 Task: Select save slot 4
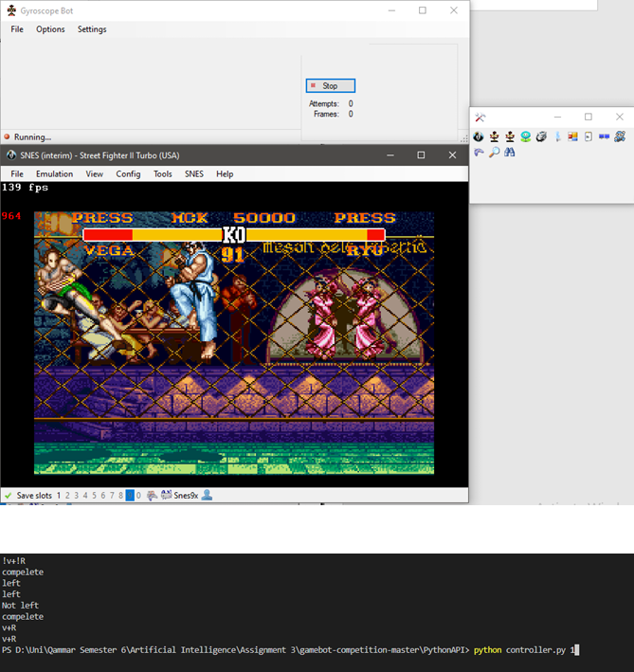click(85, 496)
